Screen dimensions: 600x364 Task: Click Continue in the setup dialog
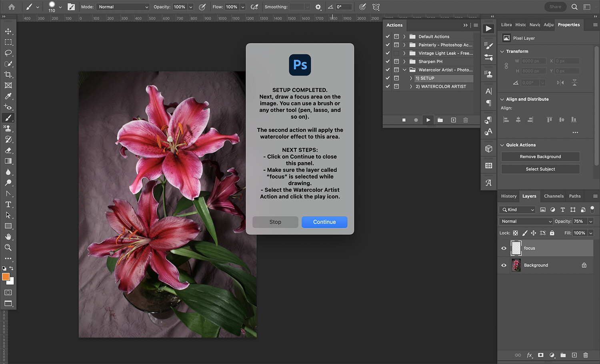[x=324, y=222]
